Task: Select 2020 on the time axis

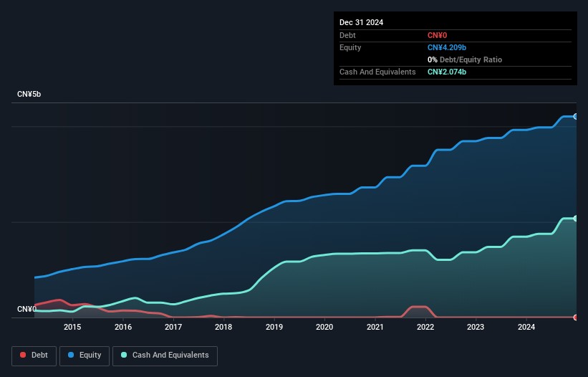Action: pos(324,328)
